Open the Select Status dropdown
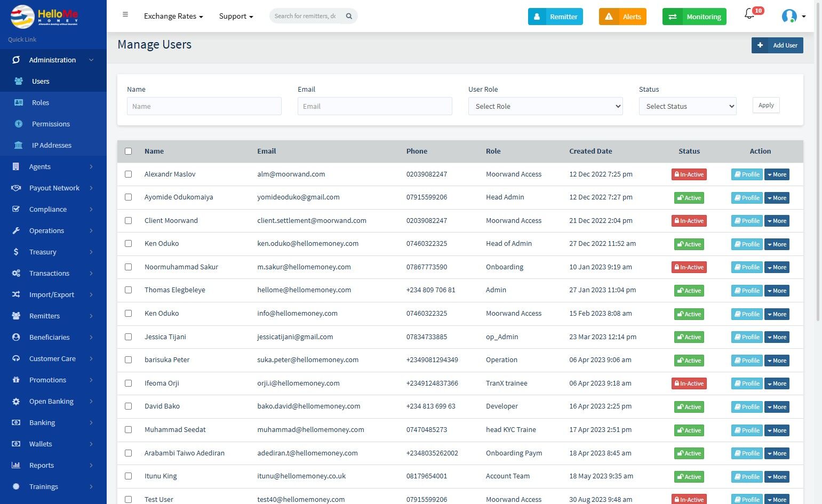This screenshot has width=822, height=504. tap(688, 106)
